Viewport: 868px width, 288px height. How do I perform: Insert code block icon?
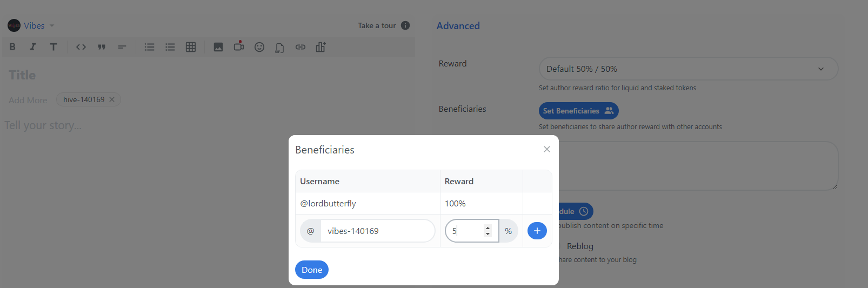click(x=81, y=47)
